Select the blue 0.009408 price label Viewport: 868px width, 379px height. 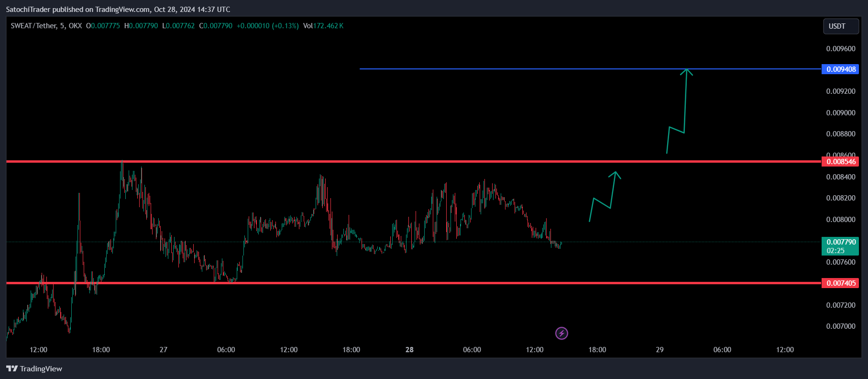coord(840,69)
